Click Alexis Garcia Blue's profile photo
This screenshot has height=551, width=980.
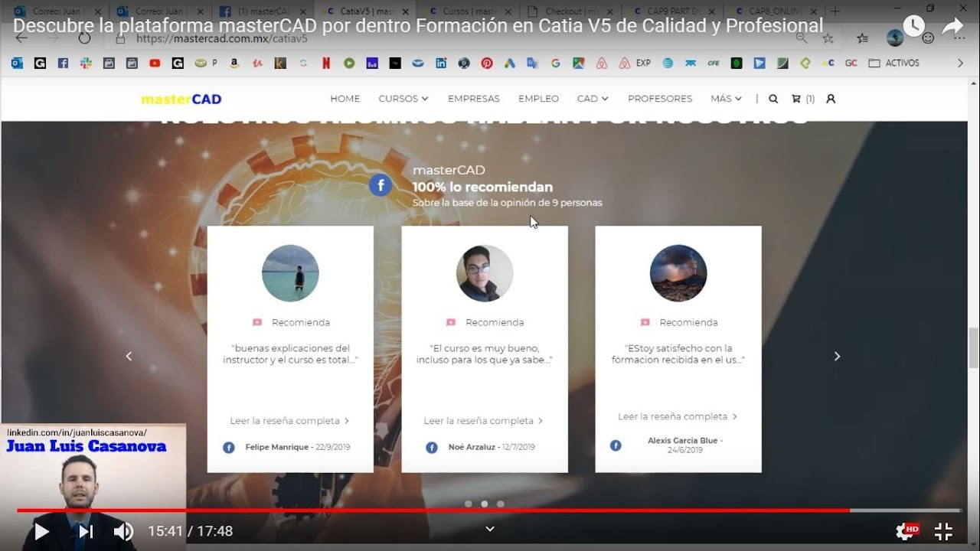(678, 273)
